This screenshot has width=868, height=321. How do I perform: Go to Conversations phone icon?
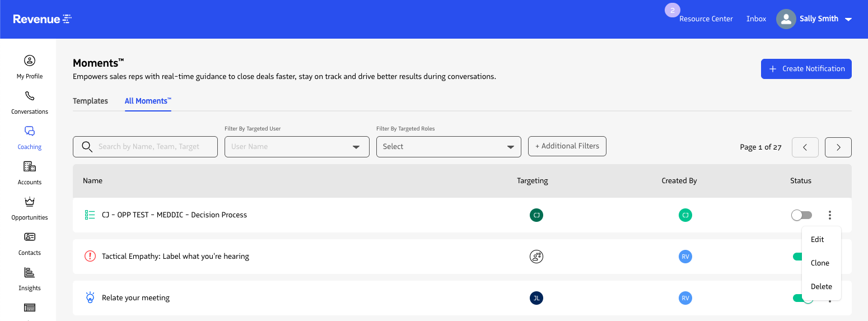click(30, 101)
